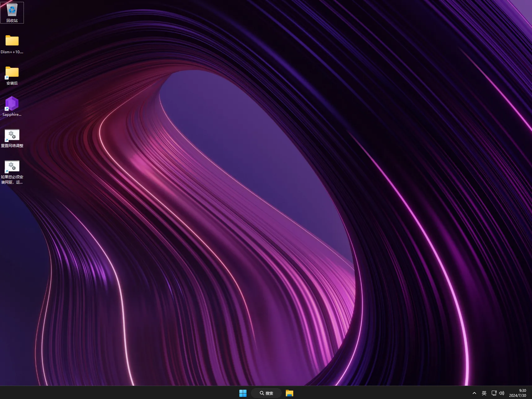
Task: Select the 重置网络调整 icon without launching it
Action: (x=12, y=135)
